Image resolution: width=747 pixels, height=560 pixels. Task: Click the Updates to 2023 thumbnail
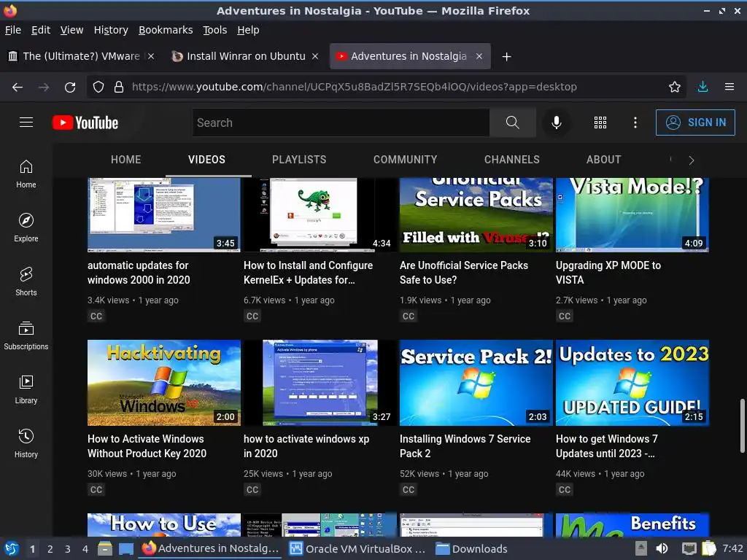(x=632, y=382)
